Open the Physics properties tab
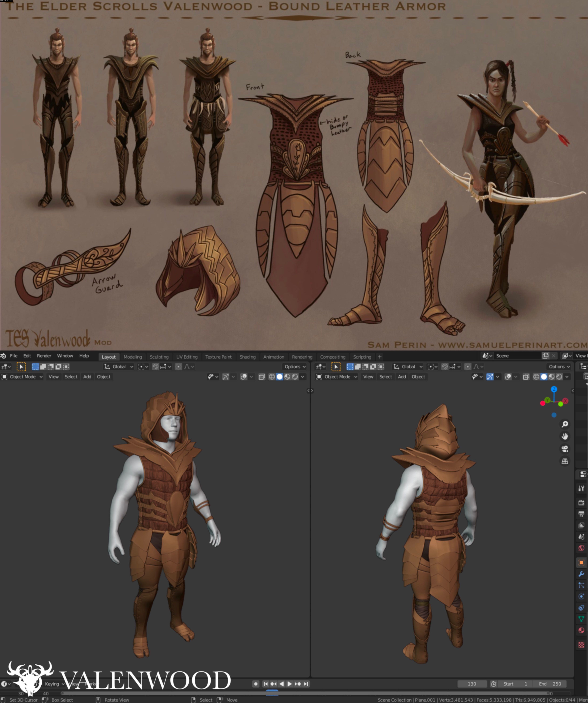Viewport: 588px width, 703px height. click(581, 596)
